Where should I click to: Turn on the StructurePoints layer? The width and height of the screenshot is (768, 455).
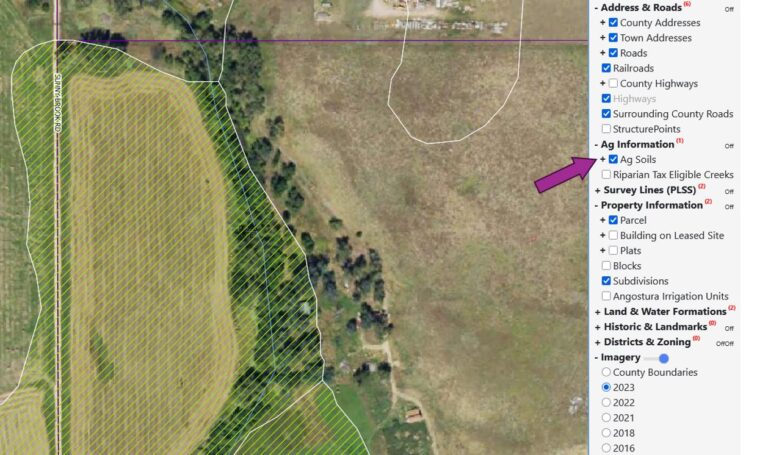tap(606, 129)
